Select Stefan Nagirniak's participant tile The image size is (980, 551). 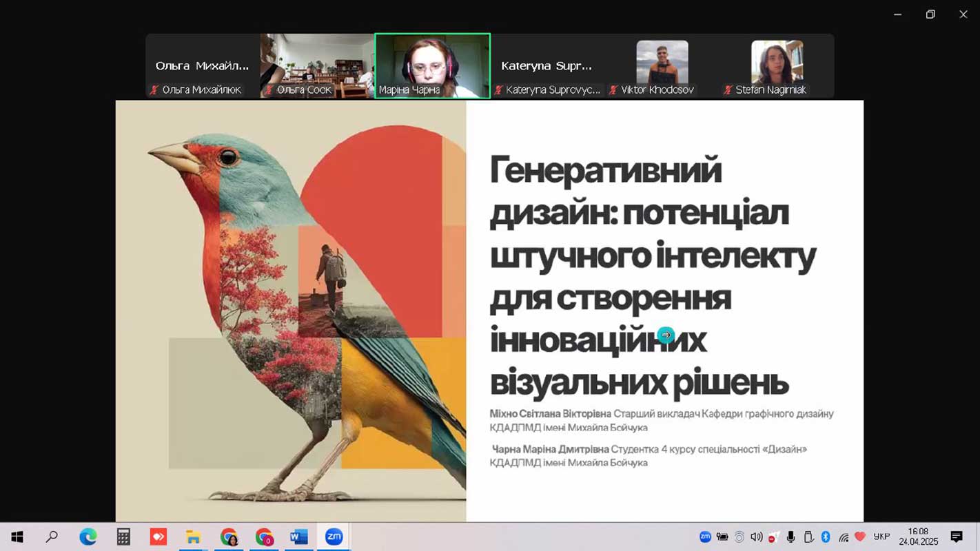click(x=777, y=65)
